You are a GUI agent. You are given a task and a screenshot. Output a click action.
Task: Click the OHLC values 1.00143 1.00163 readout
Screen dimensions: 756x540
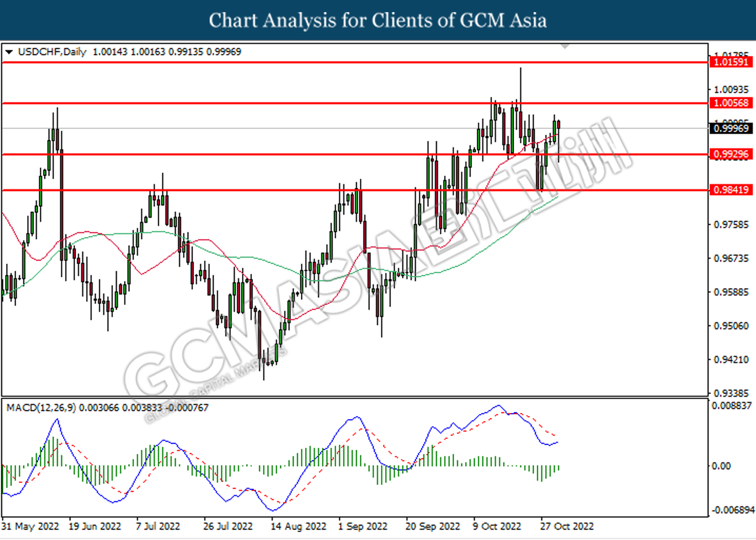(167, 52)
